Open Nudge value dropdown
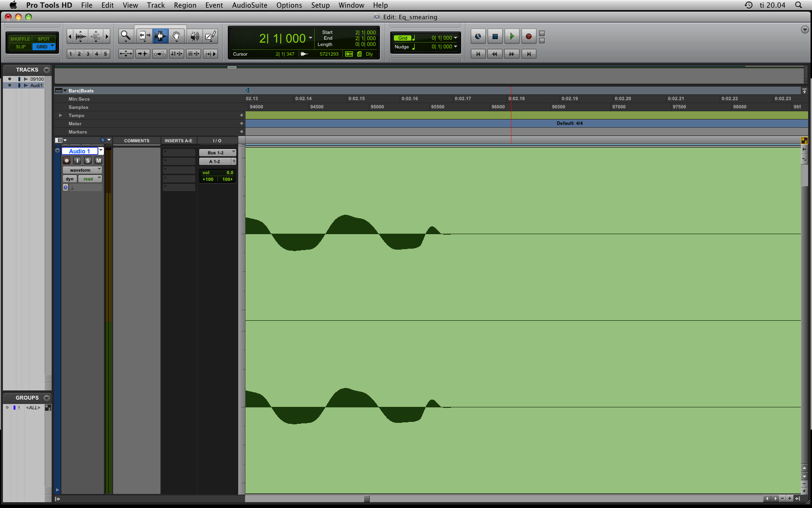The height and width of the screenshot is (508, 812). click(455, 46)
